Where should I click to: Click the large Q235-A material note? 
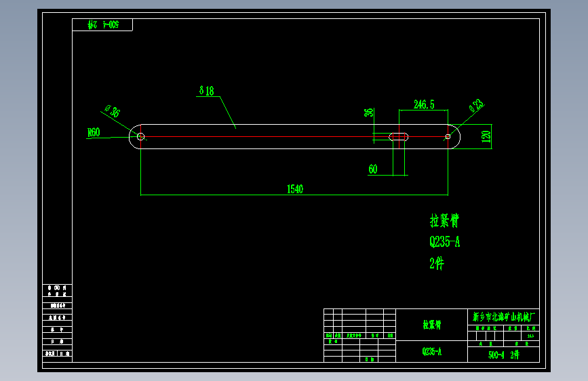coord(444,241)
